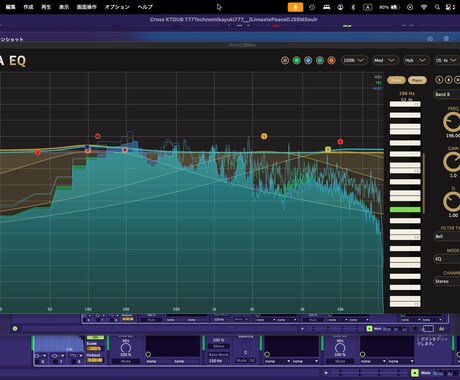Screen dimensions: 460x380
Task: Select EQ band node 7 near 100 Hz
Action: [88, 150]
